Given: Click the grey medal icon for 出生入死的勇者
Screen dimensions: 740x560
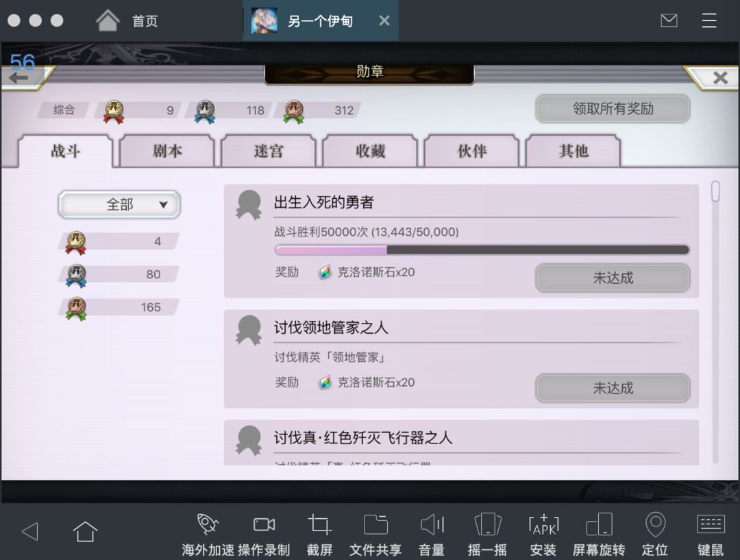Looking at the screenshot, I should 249,205.
